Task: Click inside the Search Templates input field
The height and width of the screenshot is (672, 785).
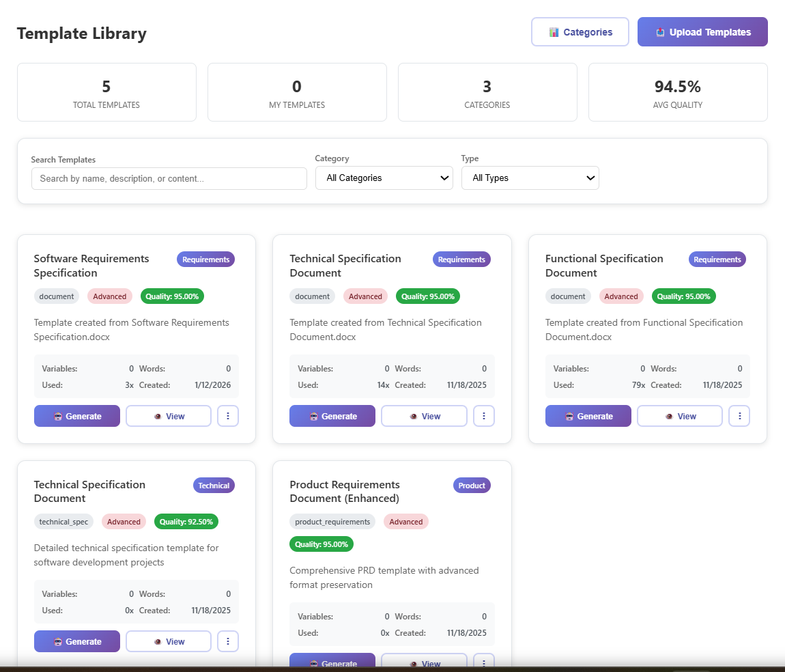Action: point(169,178)
